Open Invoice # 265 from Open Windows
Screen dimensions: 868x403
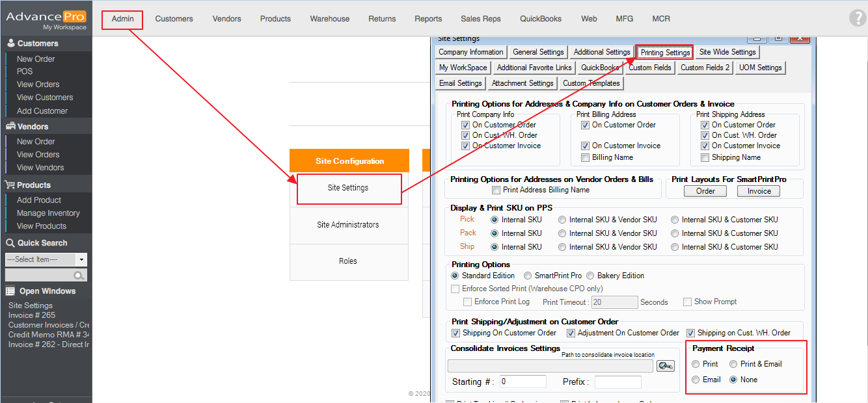tap(32, 315)
